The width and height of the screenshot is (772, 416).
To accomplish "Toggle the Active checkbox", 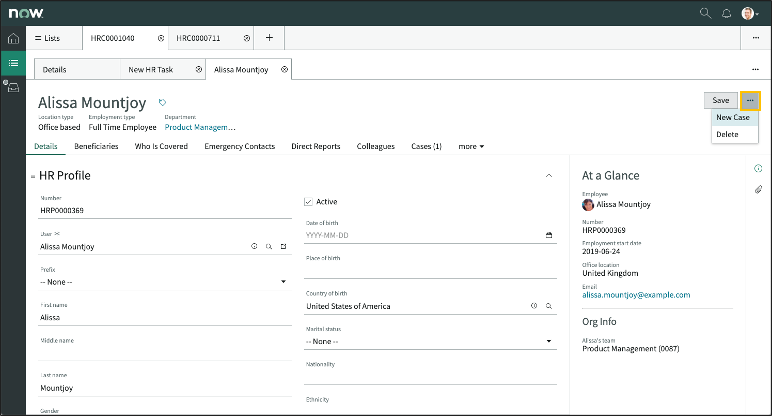I will point(308,201).
